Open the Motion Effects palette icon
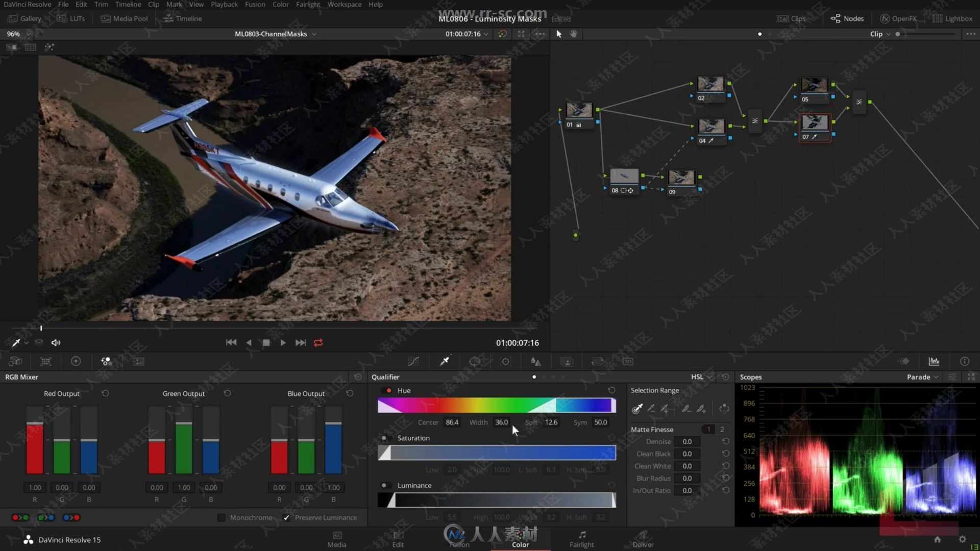 coord(138,361)
